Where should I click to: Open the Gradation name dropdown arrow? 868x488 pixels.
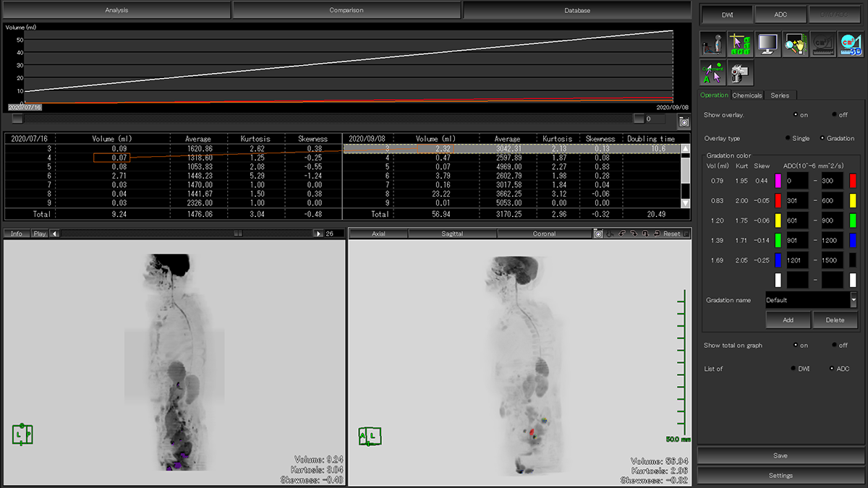854,300
